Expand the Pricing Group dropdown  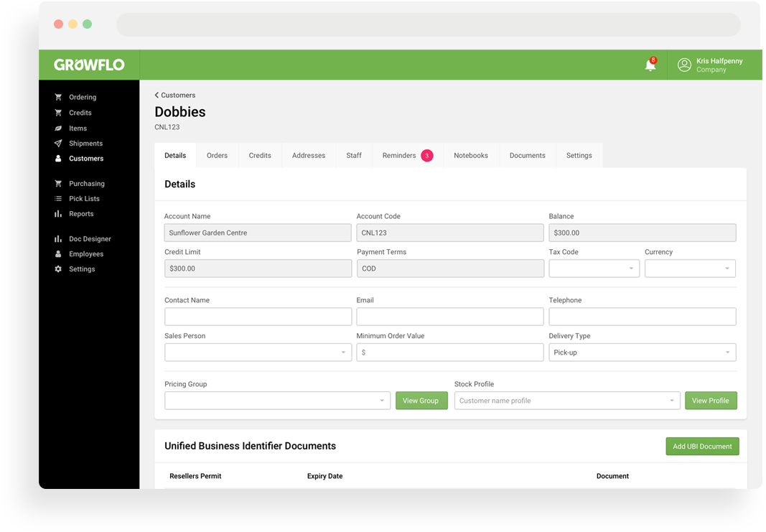[277, 400]
